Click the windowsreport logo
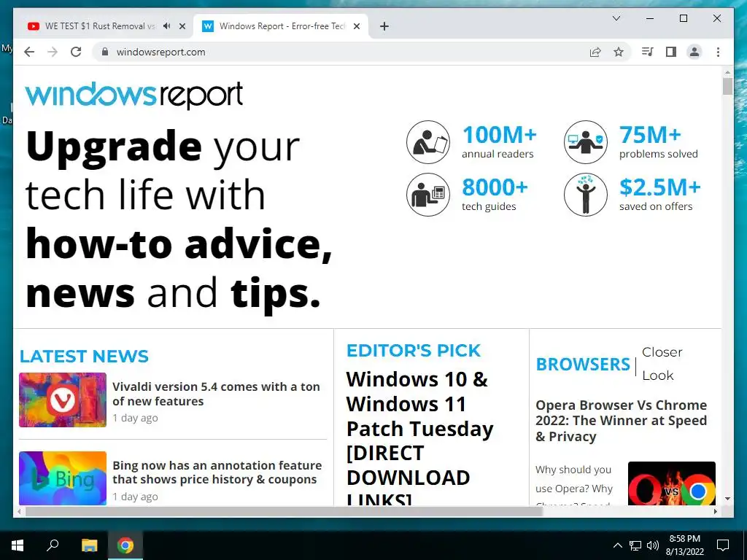The image size is (747, 560). click(134, 95)
